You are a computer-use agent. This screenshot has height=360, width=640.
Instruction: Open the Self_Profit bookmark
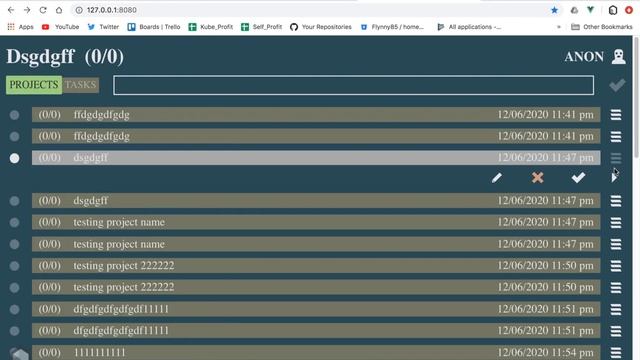(262, 27)
